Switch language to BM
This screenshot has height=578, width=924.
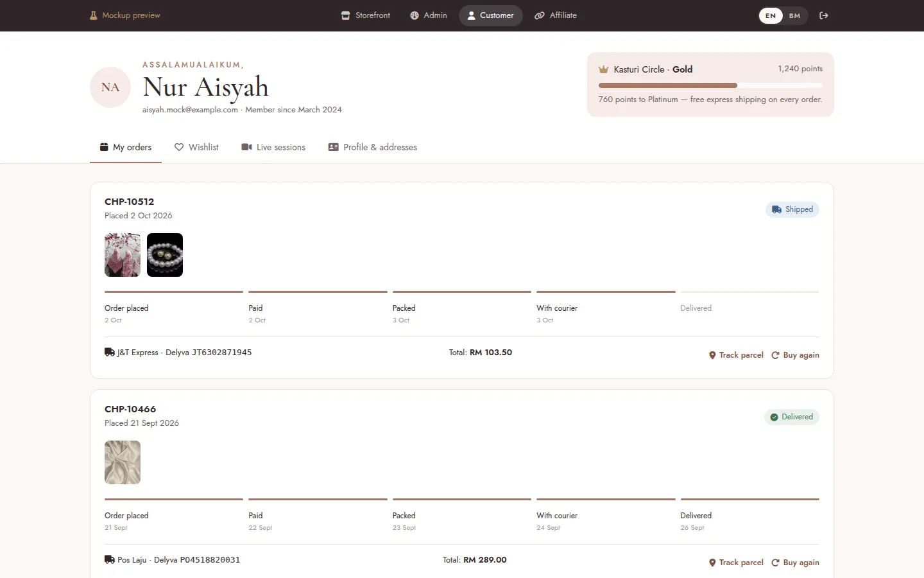794,15
